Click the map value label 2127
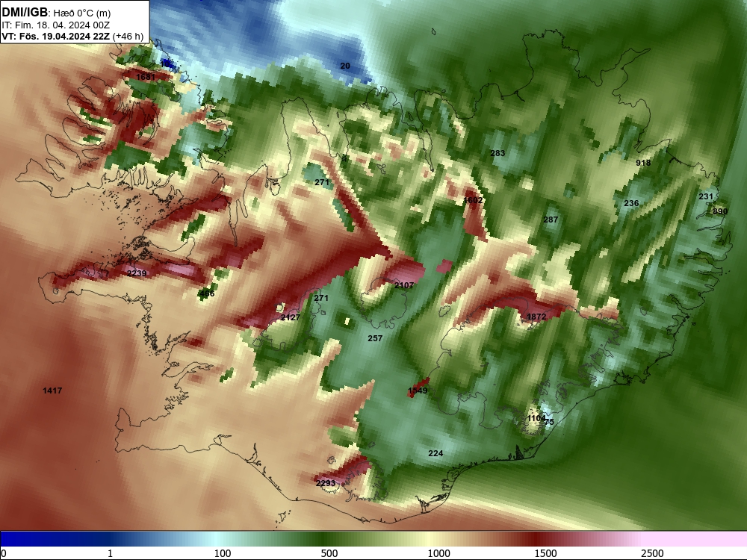 click(x=290, y=317)
